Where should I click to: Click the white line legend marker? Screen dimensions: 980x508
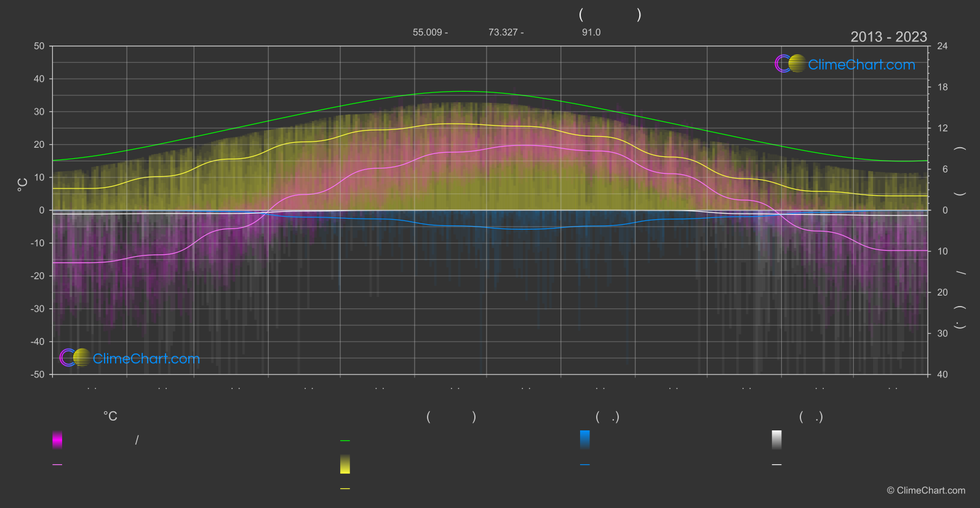[x=777, y=465]
